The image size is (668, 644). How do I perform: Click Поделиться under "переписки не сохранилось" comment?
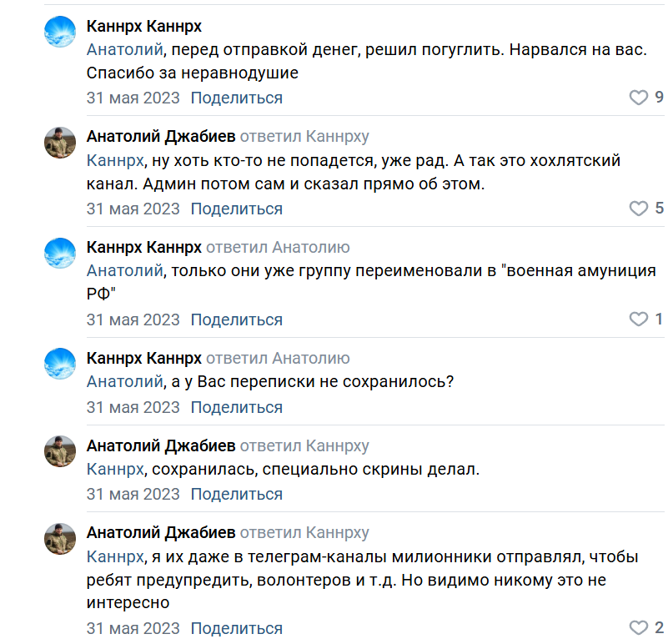236,407
